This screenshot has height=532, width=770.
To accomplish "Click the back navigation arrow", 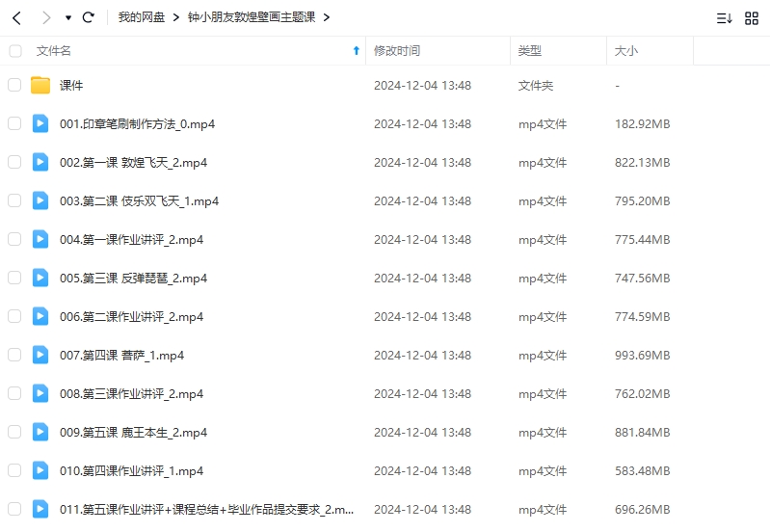I will (17, 17).
